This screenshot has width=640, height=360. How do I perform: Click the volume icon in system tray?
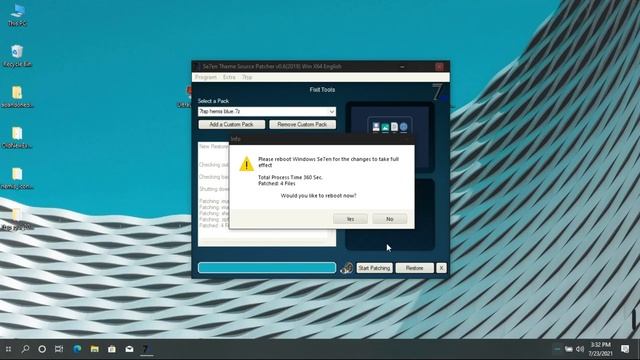coord(580,349)
